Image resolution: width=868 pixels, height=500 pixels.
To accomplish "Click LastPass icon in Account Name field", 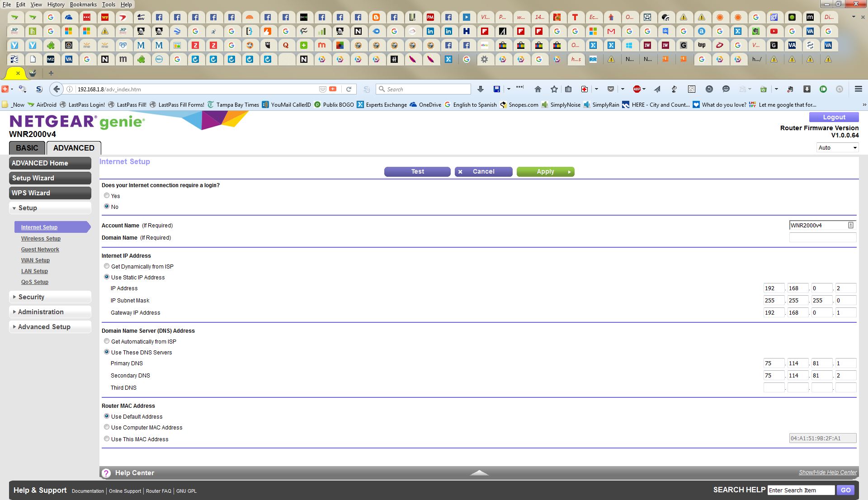I will [850, 225].
